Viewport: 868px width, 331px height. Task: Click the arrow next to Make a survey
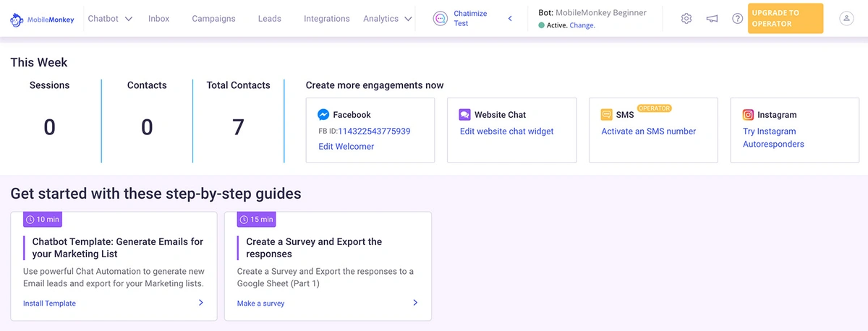click(415, 303)
